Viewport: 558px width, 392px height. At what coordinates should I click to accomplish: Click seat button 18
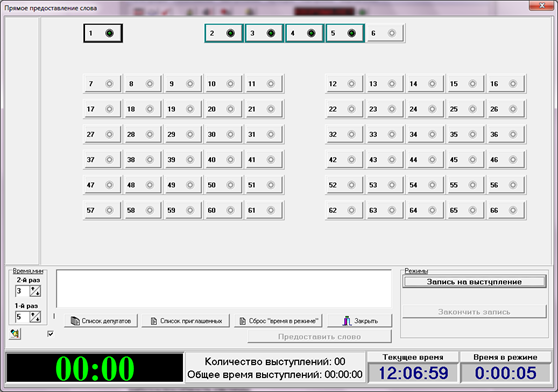point(143,109)
